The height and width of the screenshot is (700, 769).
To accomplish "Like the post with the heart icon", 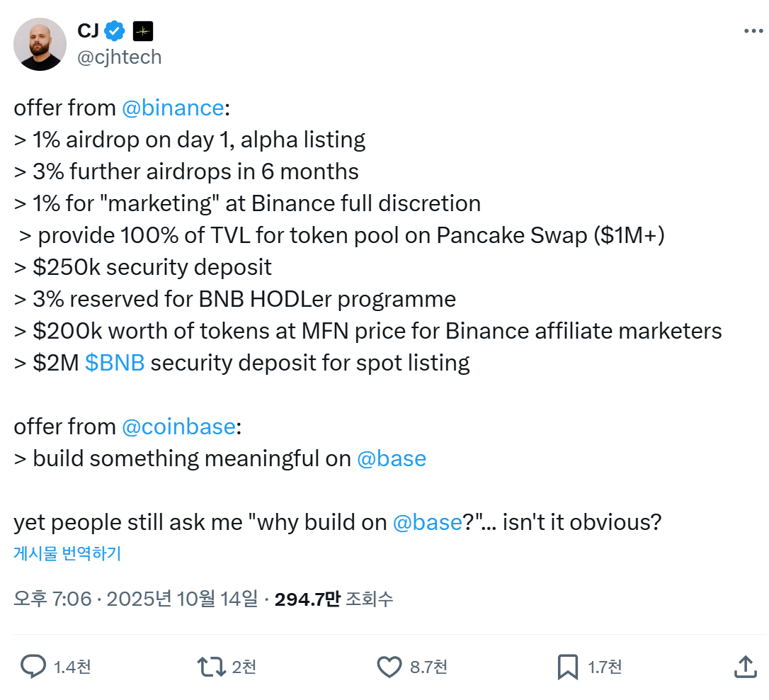I will (389, 667).
